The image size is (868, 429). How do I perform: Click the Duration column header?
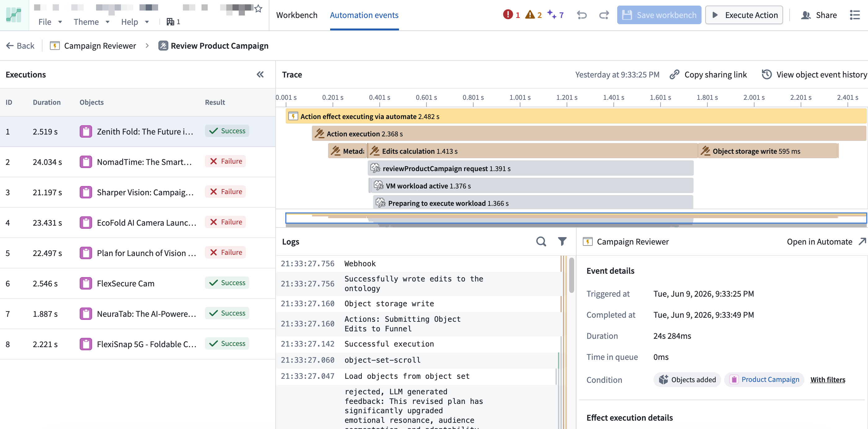[46, 102]
